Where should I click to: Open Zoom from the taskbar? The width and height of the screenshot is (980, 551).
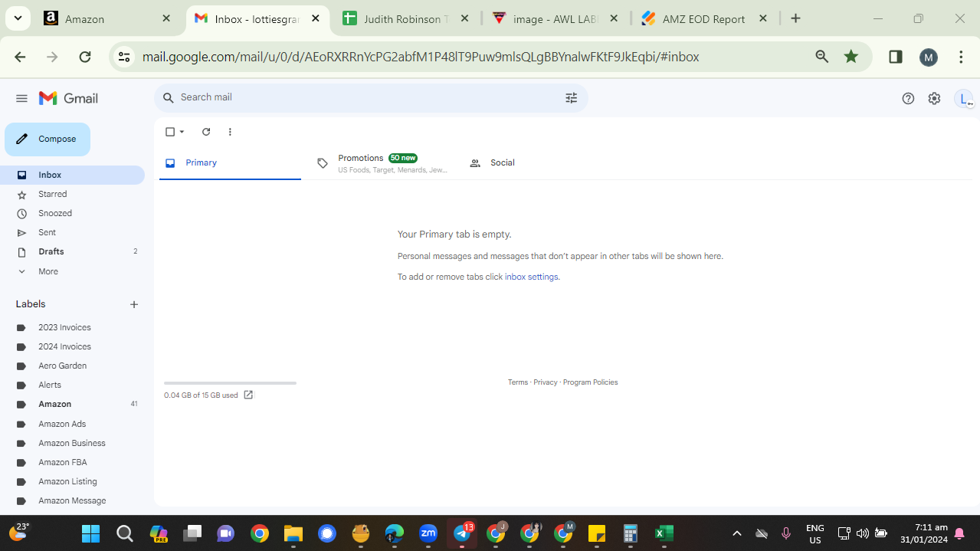coord(428,533)
